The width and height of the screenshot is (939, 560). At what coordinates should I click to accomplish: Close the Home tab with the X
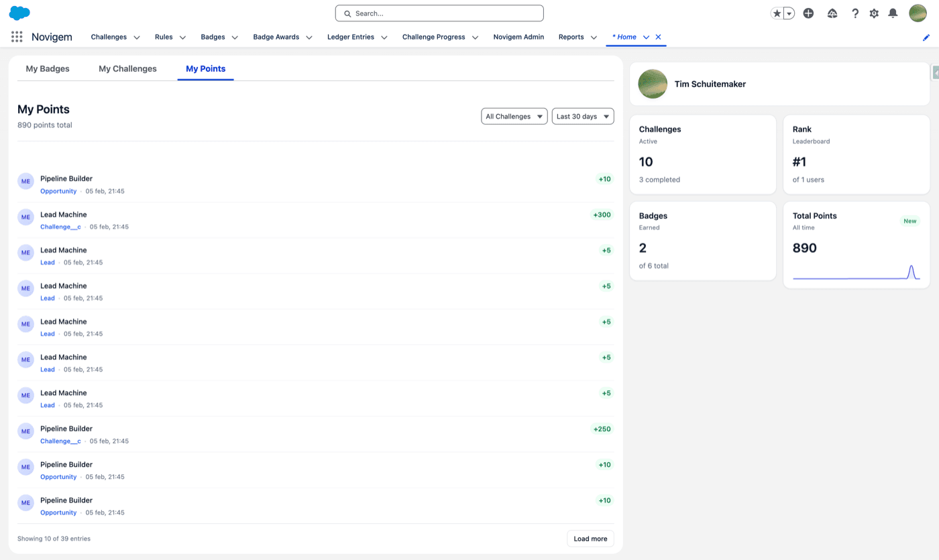658,37
